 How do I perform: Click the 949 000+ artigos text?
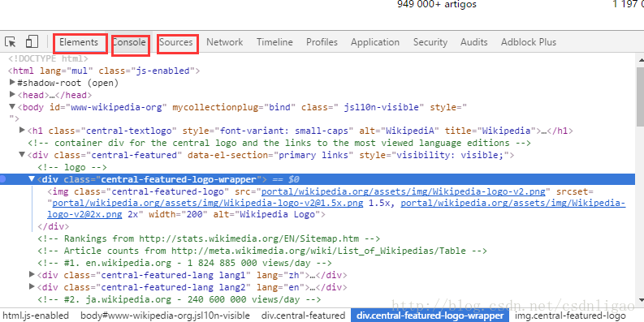[437, 5]
